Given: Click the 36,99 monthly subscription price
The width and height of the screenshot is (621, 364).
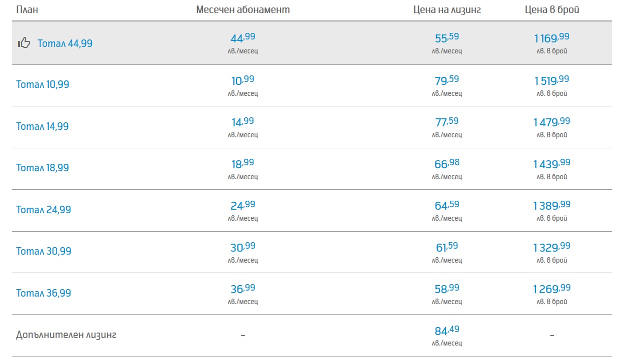Looking at the screenshot, I should coord(243,289).
